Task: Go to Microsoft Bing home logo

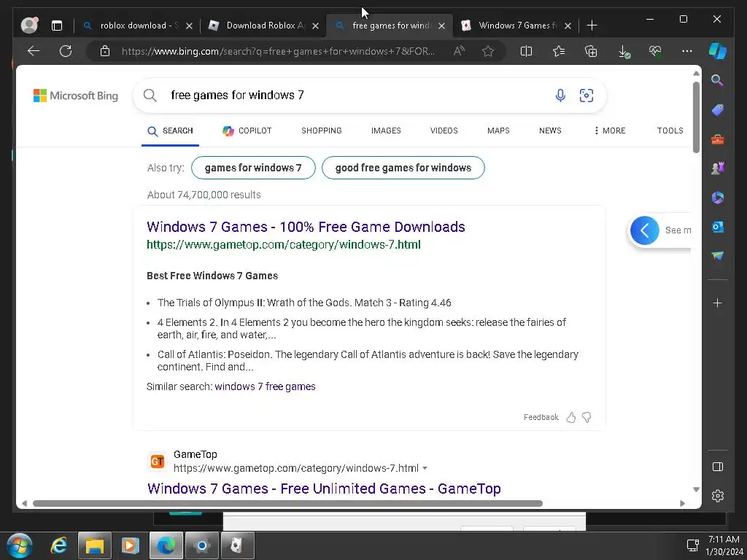Action: [x=76, y=96]
